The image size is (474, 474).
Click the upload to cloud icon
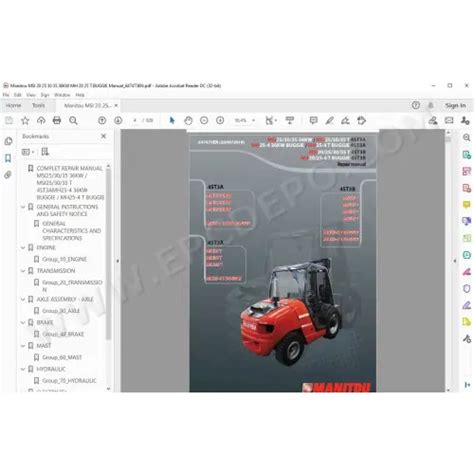click(41, 121)
